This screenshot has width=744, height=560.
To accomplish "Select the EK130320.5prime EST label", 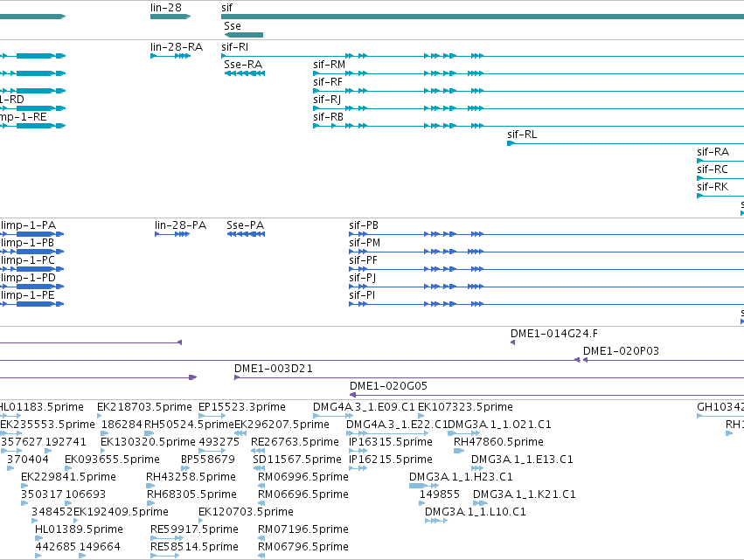I will tap(148, 442).
